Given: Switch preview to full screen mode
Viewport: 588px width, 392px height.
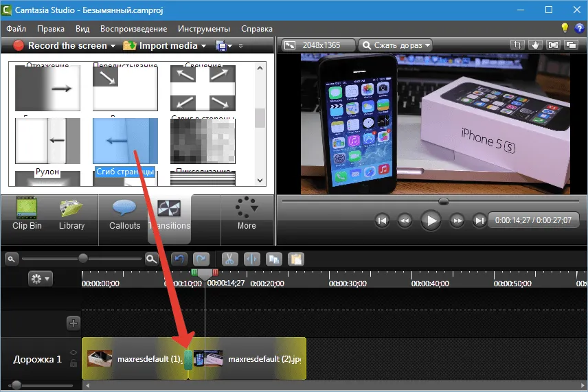Looking at the screenshot, I should point(553,45).
